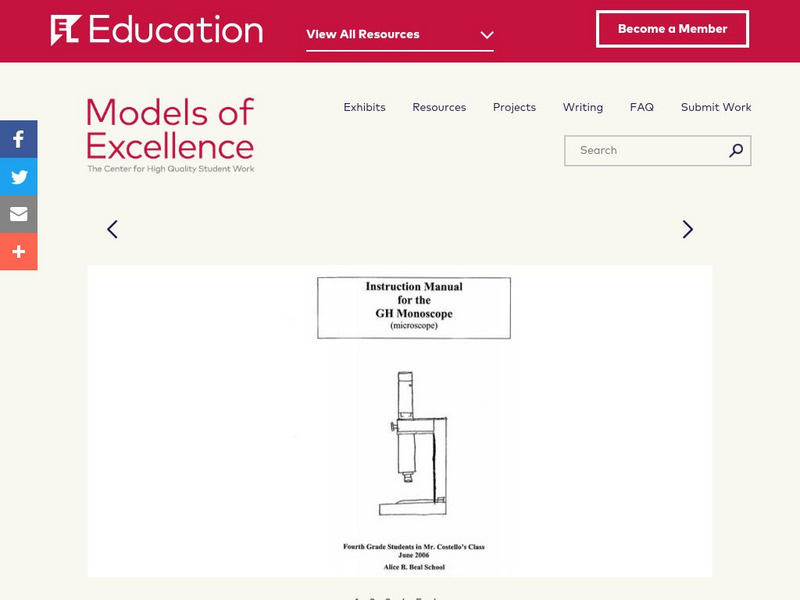The image size is (800, 600).
Task: Go to previous slide arrow
Action: click(112, 229)
